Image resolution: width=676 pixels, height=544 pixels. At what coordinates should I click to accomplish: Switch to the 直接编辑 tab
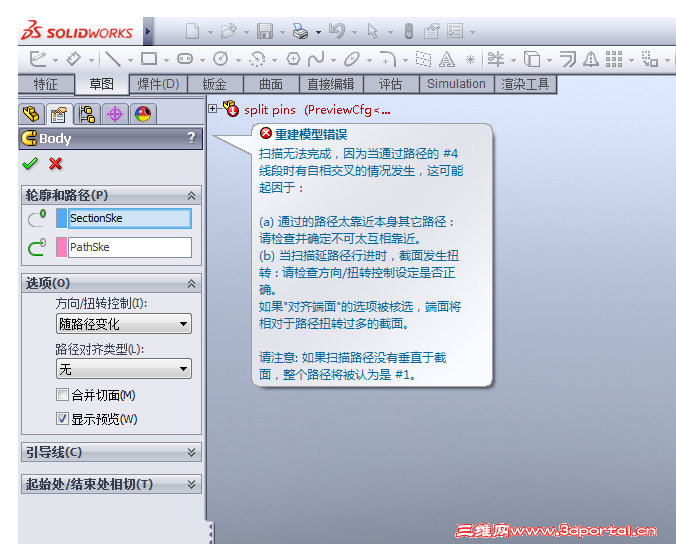tap(331, 84)
